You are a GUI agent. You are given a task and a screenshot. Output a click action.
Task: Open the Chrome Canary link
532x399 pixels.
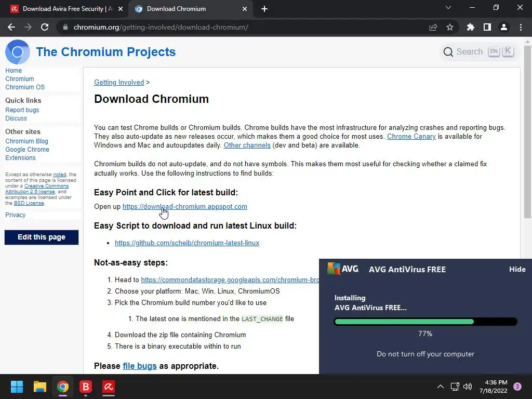(411, 137)
